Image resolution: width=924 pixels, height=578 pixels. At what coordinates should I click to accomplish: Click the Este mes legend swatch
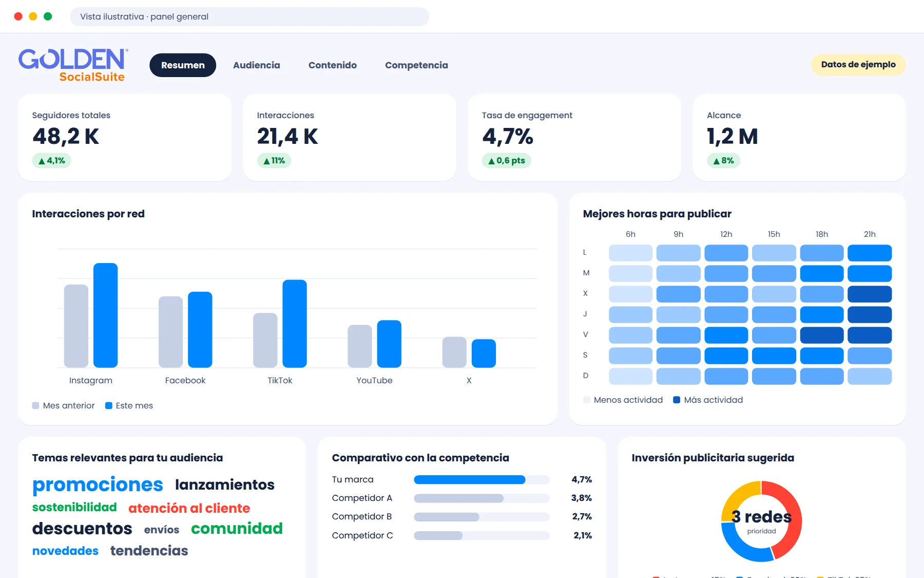click(109, 405)
